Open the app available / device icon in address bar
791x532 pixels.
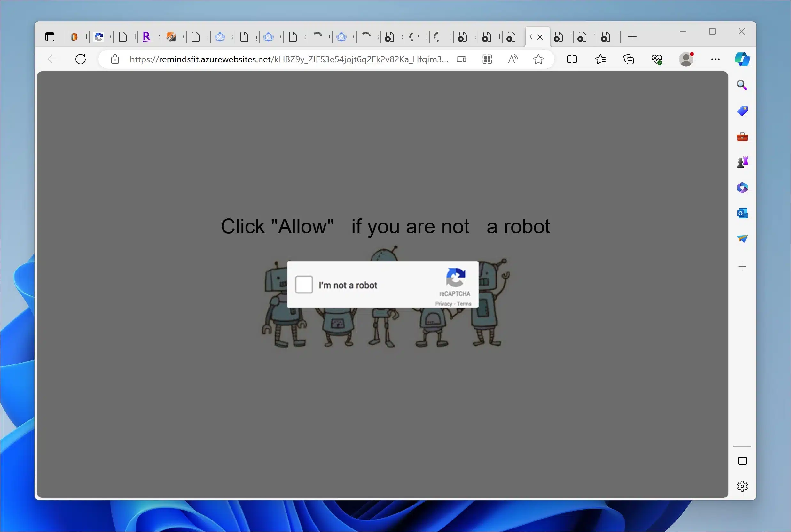pyautogui.click(x=461, y=59)
